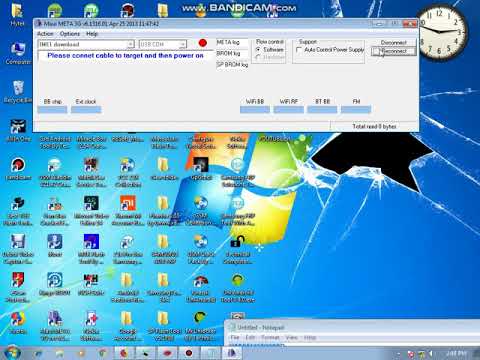
Task: Select the Hardware flow control radio button
Action: pos(258,57)
